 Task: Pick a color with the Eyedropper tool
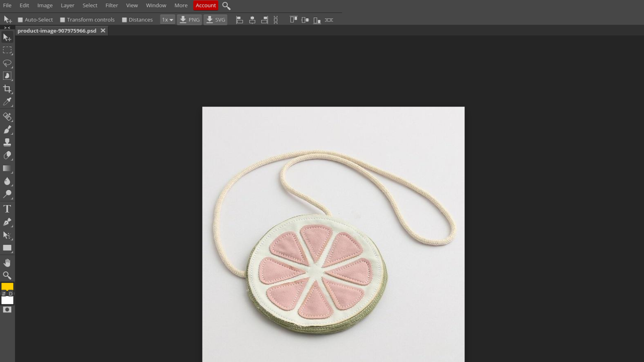pyautogui.click(x=7, y=102)
